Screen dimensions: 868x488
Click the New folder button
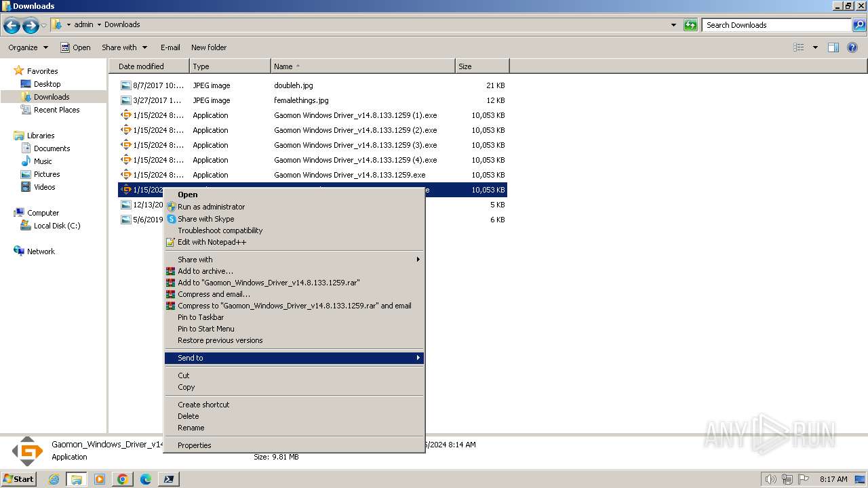click(x=209, y=47)
